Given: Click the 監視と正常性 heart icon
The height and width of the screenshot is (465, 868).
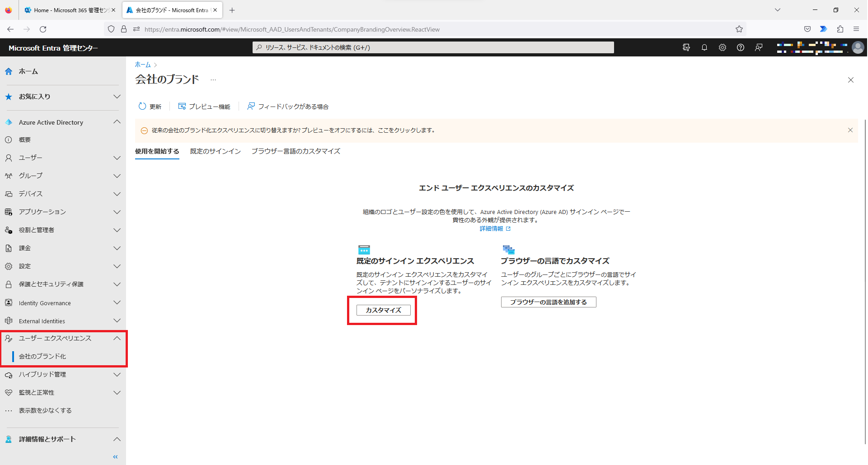Looking at the screenshot, I should (x=9, y=393).
